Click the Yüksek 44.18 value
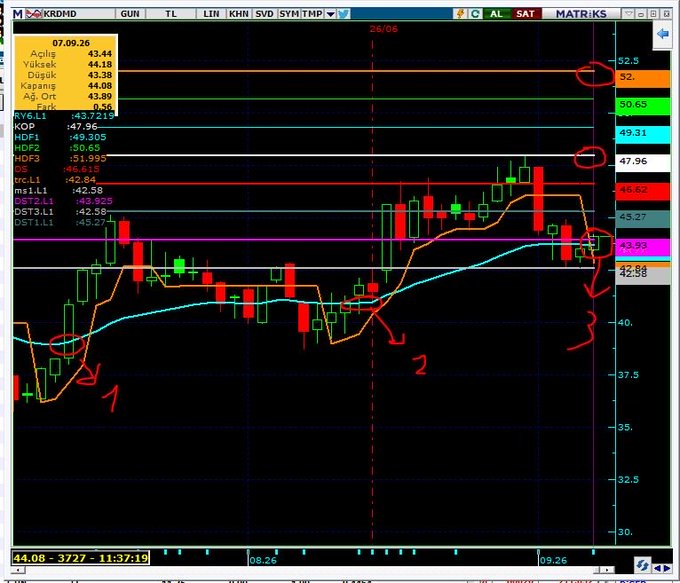This screenshot has height=583, width=680. 100,64
